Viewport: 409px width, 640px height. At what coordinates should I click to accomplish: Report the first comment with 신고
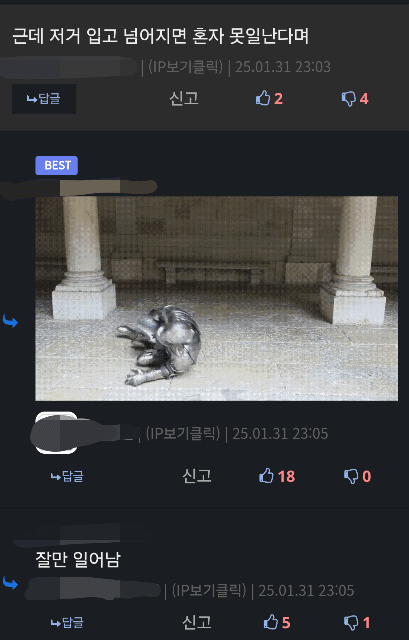pos(184,98)
